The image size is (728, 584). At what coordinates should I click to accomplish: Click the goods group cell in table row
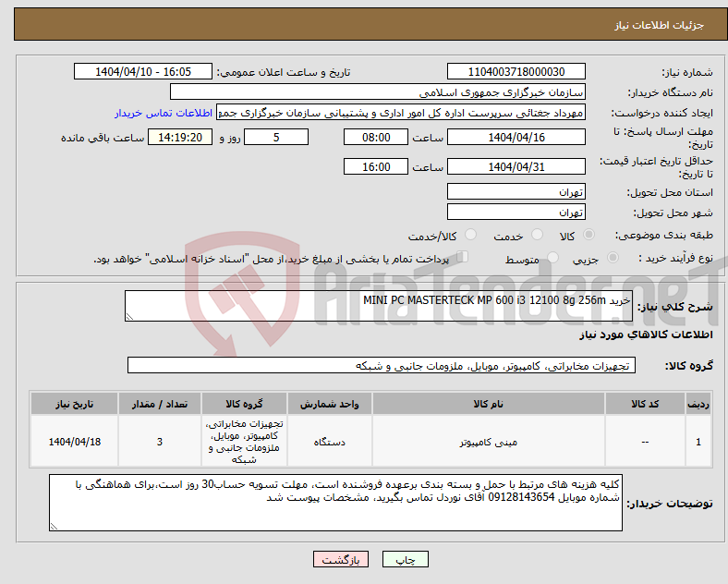click(x=244, y=442)
